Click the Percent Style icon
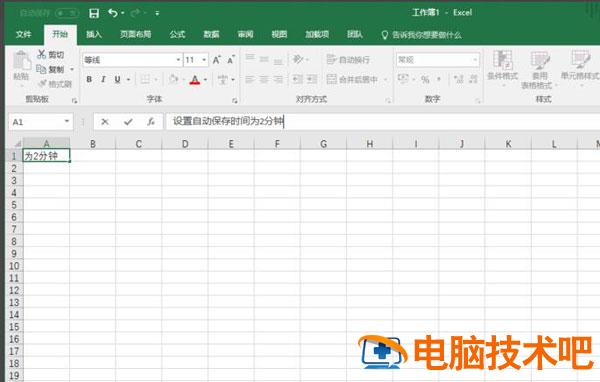The image size is (600, 382). [425, 80]
